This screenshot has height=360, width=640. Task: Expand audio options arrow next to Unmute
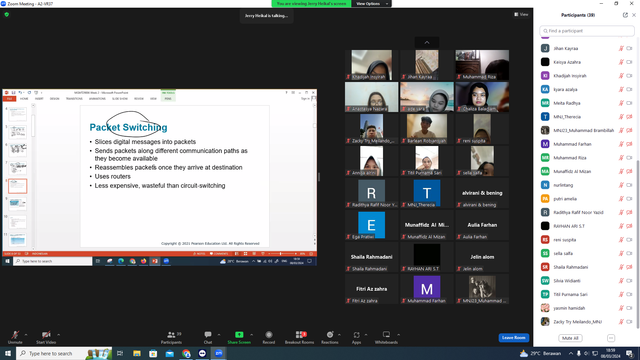click(26, 335)
